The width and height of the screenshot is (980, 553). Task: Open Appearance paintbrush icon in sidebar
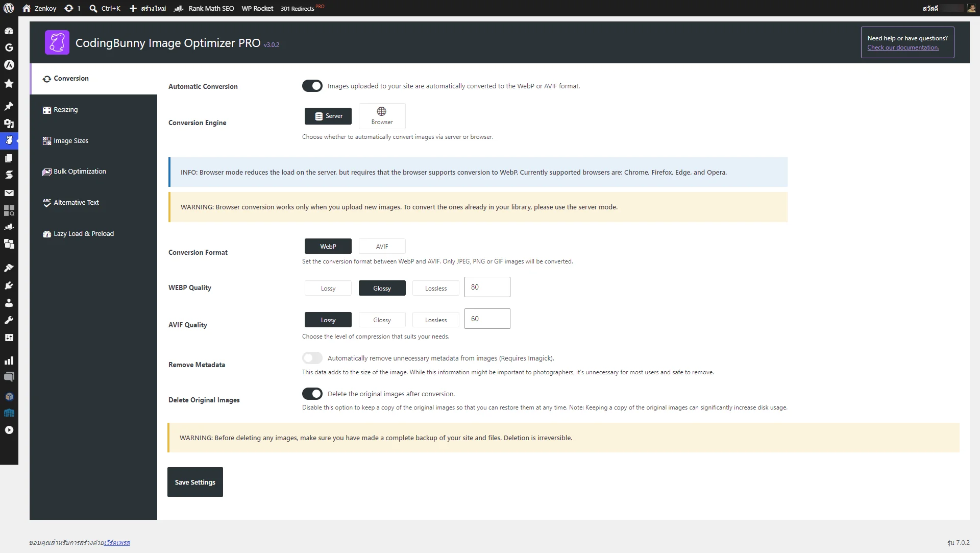pyautogui.click(x=9, y=268)
